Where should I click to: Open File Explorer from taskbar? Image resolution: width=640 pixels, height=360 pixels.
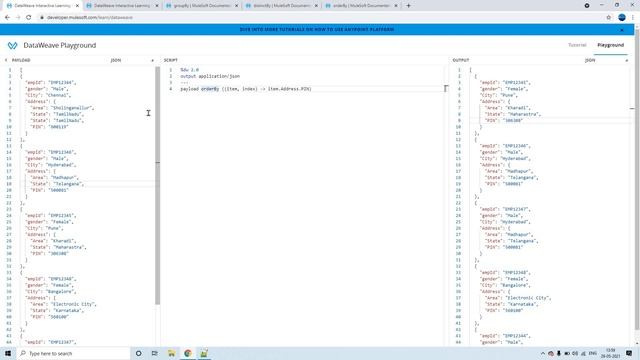tap(171, 353)
